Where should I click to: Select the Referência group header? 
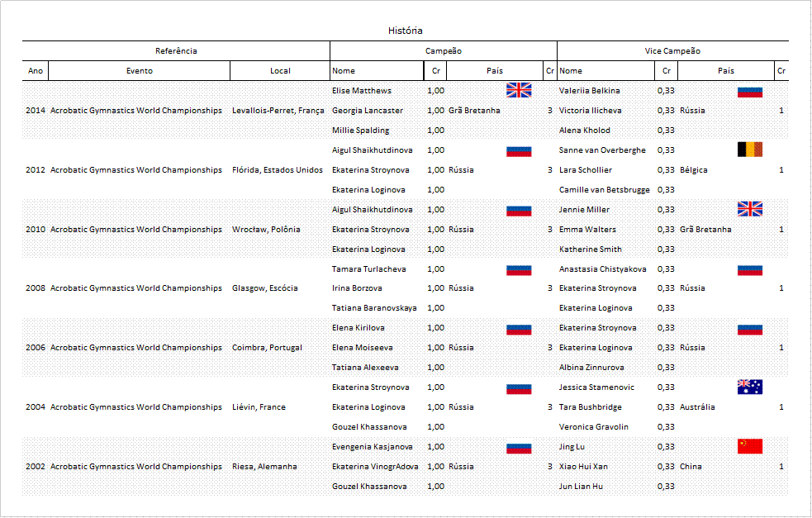coord(176,50)
